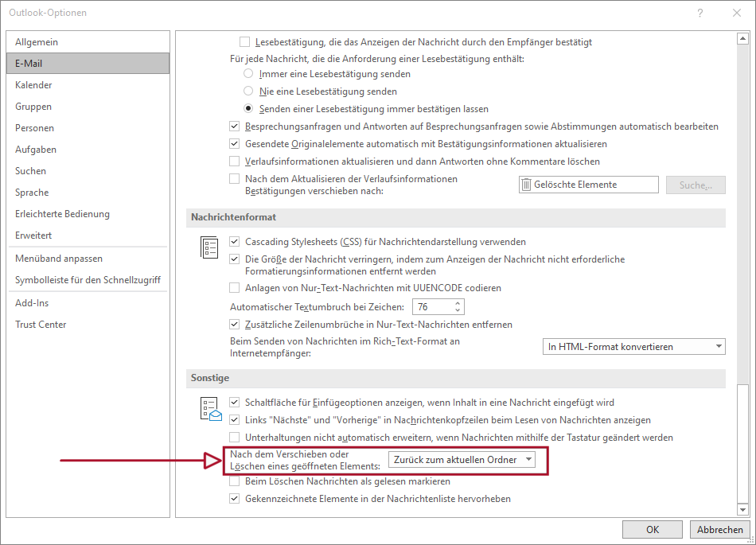Viewport: 756px width, 545px height.
Task: Disable Gekennzeichnete Elemente in der Nachrichtenliste hervorheben
Action: pyautogui.click(x=235, y=499)
